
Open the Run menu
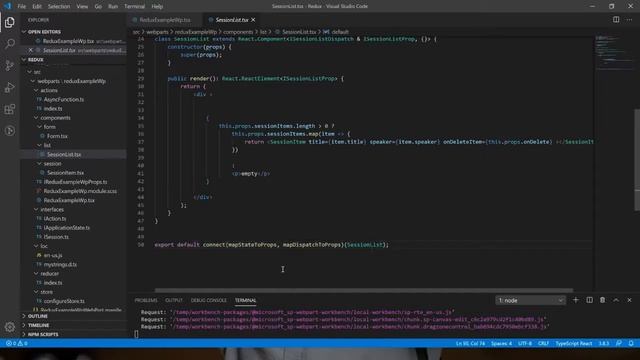click(x=113, y=7)
